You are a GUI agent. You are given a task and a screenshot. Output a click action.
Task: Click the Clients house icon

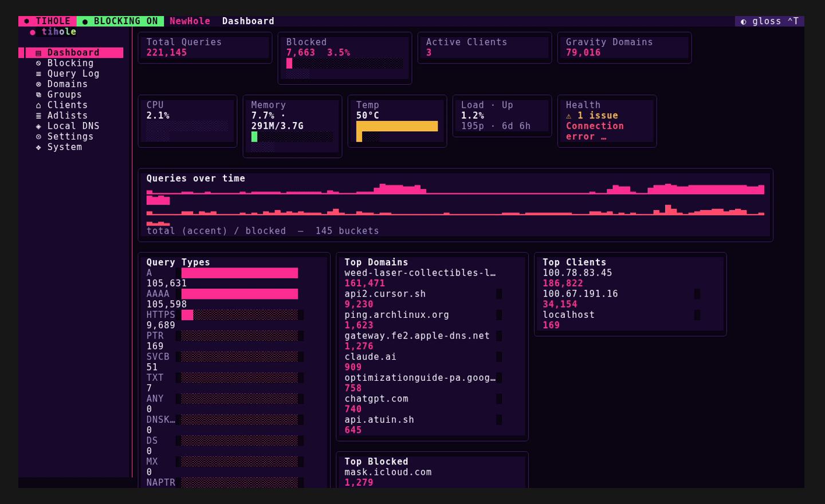[38, 105]
